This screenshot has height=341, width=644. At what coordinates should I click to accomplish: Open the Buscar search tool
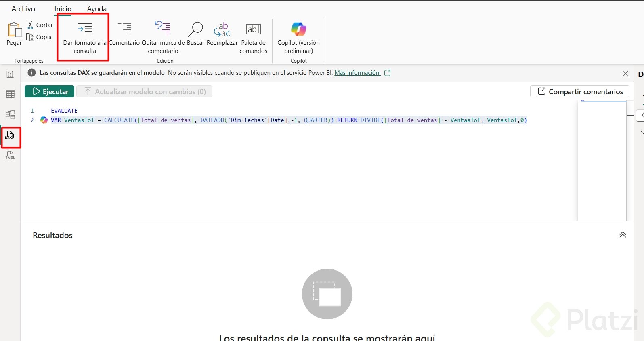coord(196,34)
